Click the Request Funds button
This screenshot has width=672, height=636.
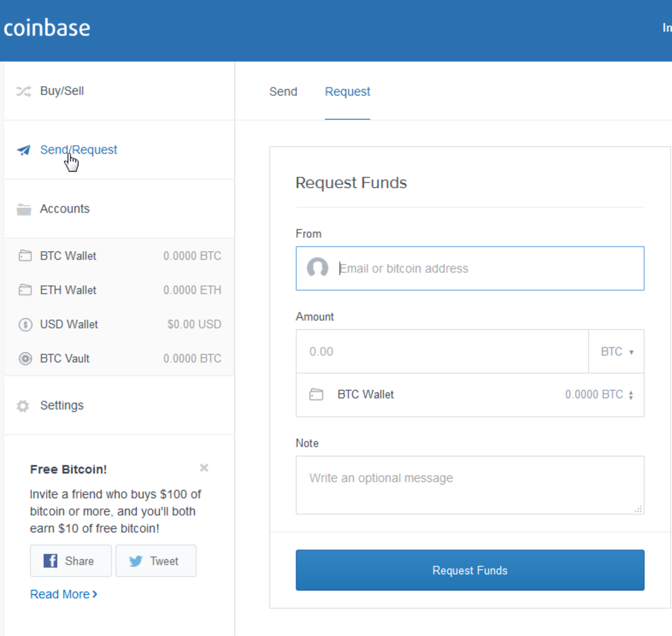pos(470,570)
